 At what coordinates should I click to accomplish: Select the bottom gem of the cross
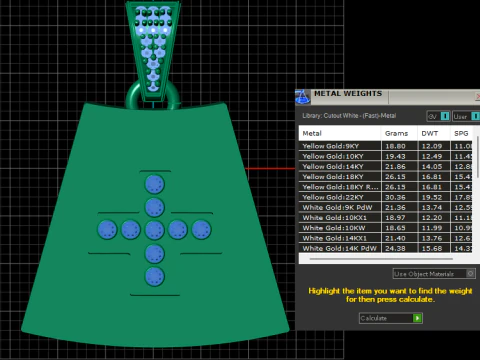pyautogui.click(x=155, y=277)
